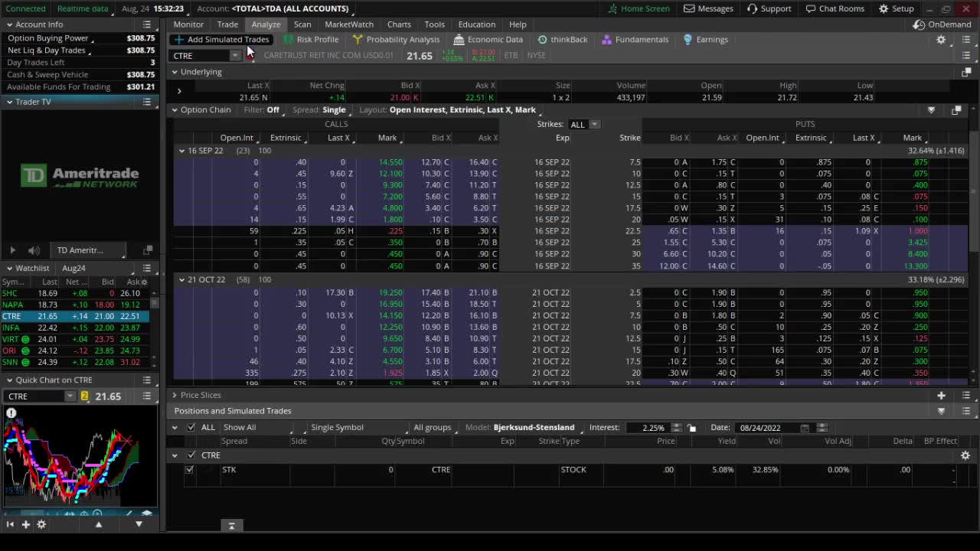Image resolution: width=980 pixels, height=551 pixels.
Task: Toggle the interest rate lock icon
Action: (691, 428)
